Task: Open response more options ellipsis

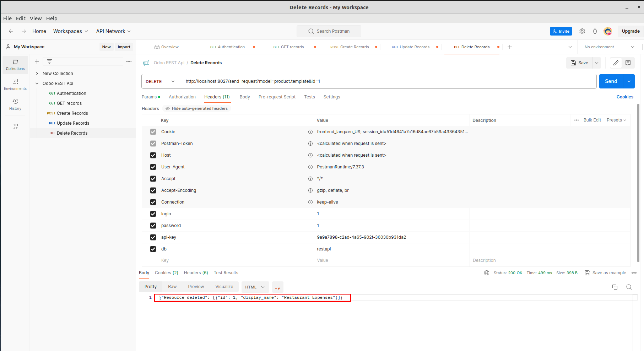Action: (x=634, y=273)
